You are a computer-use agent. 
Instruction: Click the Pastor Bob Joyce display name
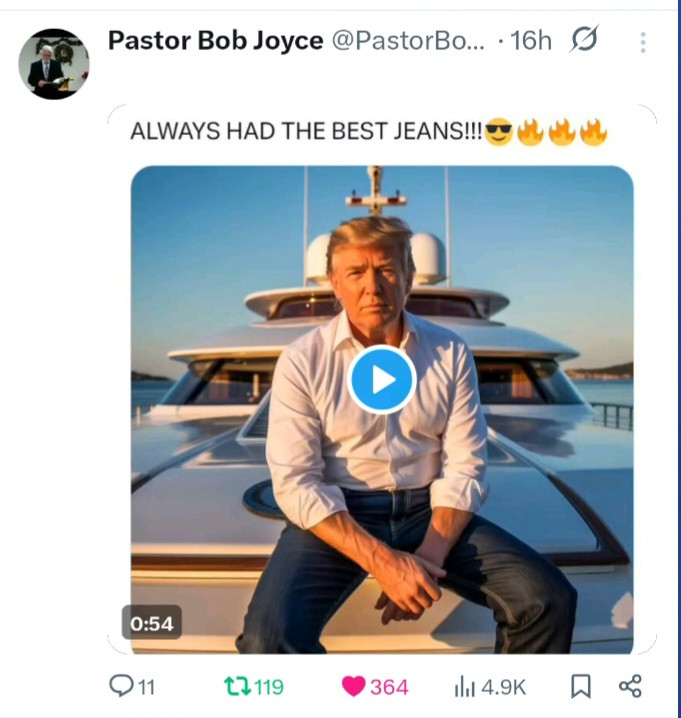[215, 40]
